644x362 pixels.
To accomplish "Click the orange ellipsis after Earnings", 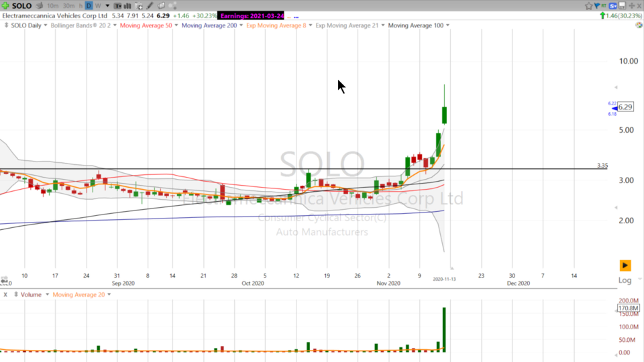I will 289,17.
